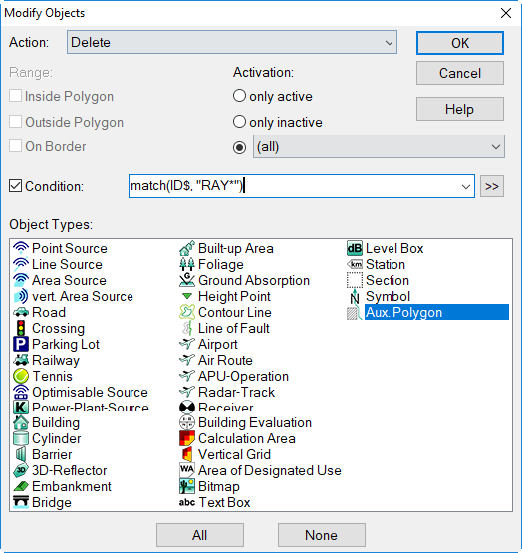Open the Action dropdown showing Delete
Image resolution: width=522 pixels, height=553 pixels.
[232, 42]
